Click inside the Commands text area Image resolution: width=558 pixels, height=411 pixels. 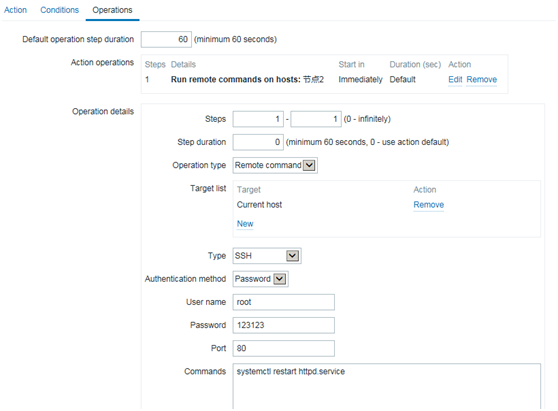(387, 386)
